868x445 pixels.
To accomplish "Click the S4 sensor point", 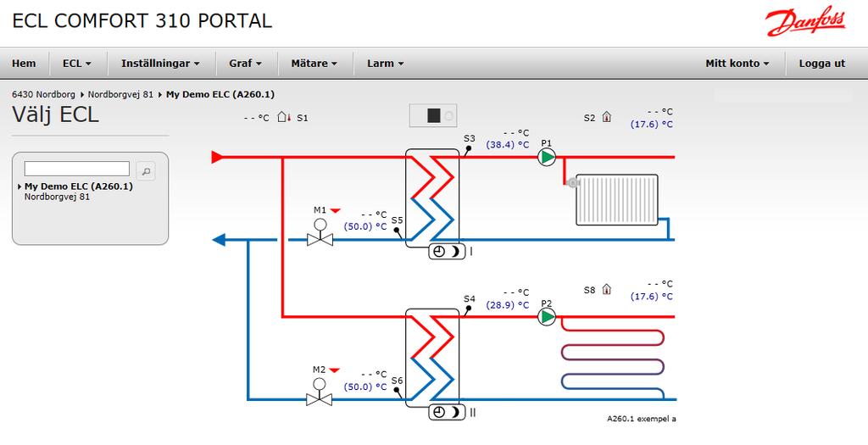I will click(x=468, y=309).
